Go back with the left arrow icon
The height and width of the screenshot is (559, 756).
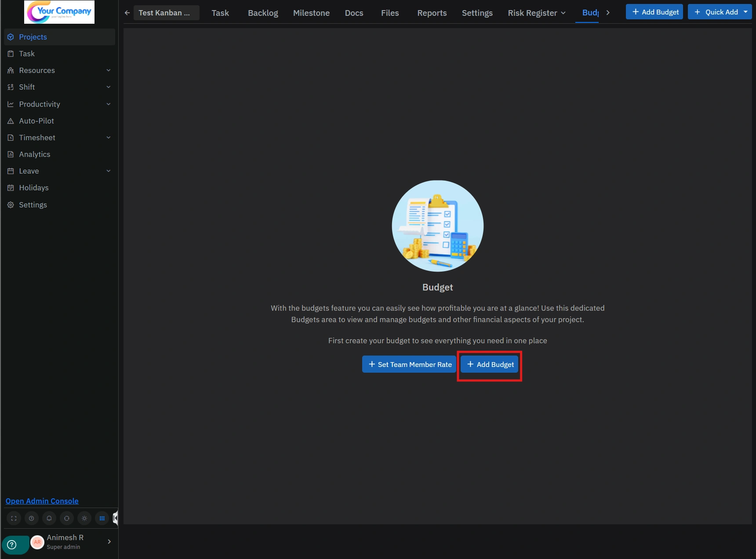[x=127, y=13]
